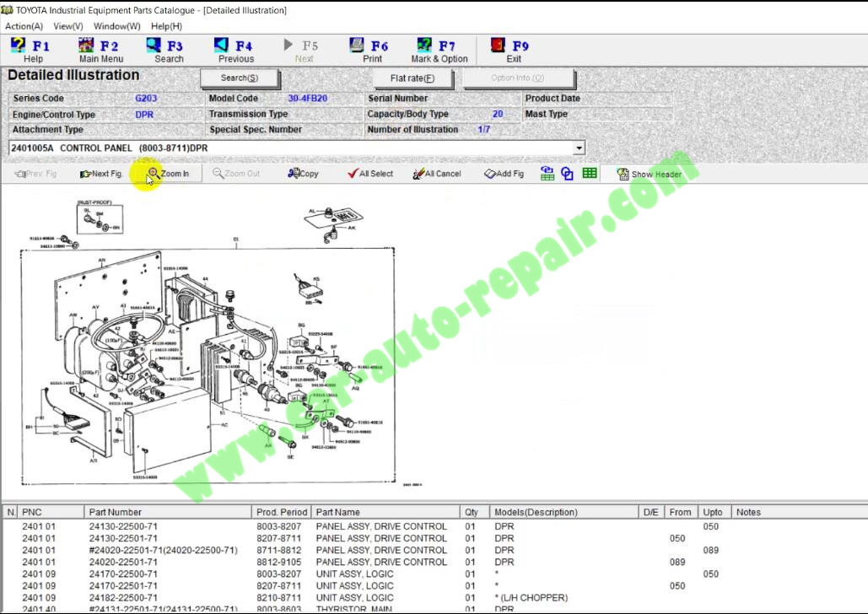Viewport: 868px width, 614px height.
Task: Copy the illustration
Action: click(304, 174)
